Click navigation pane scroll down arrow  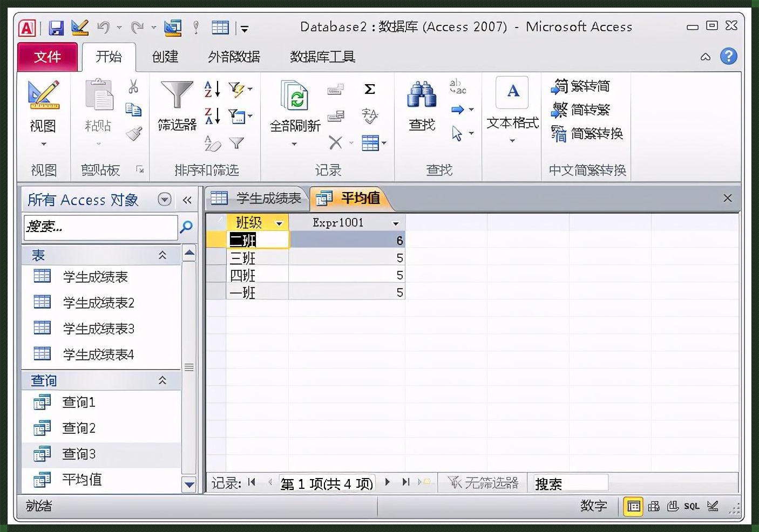(189, 484)
